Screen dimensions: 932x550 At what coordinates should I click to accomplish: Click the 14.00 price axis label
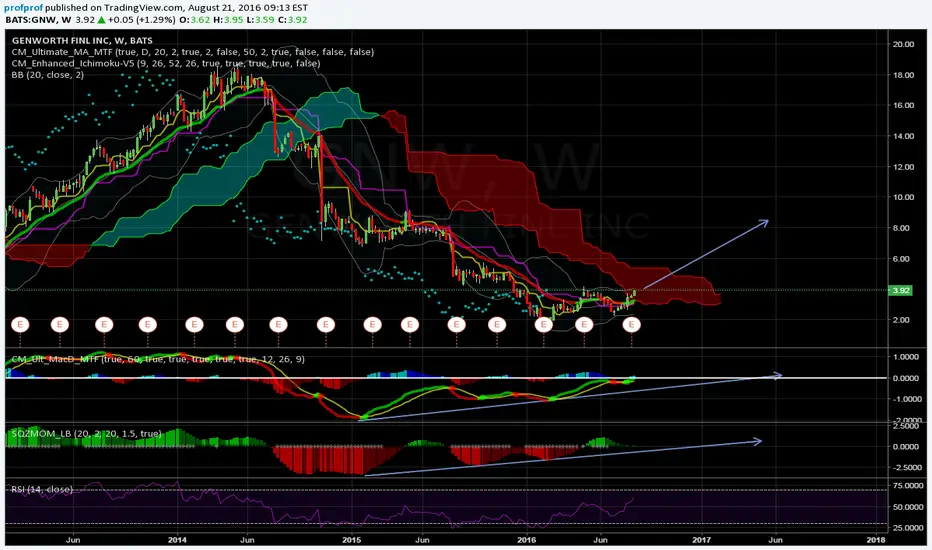[903, 136]
